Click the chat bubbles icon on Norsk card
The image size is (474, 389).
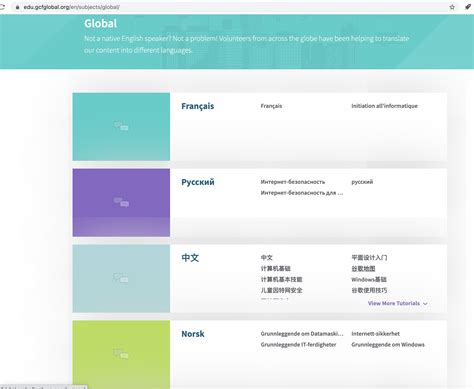tap(121, 354)
